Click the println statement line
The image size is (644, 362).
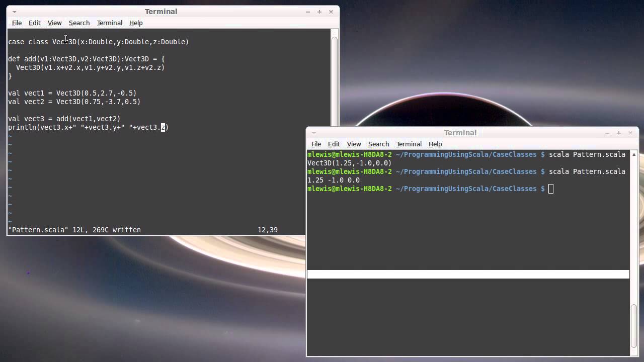coord(89,127)
